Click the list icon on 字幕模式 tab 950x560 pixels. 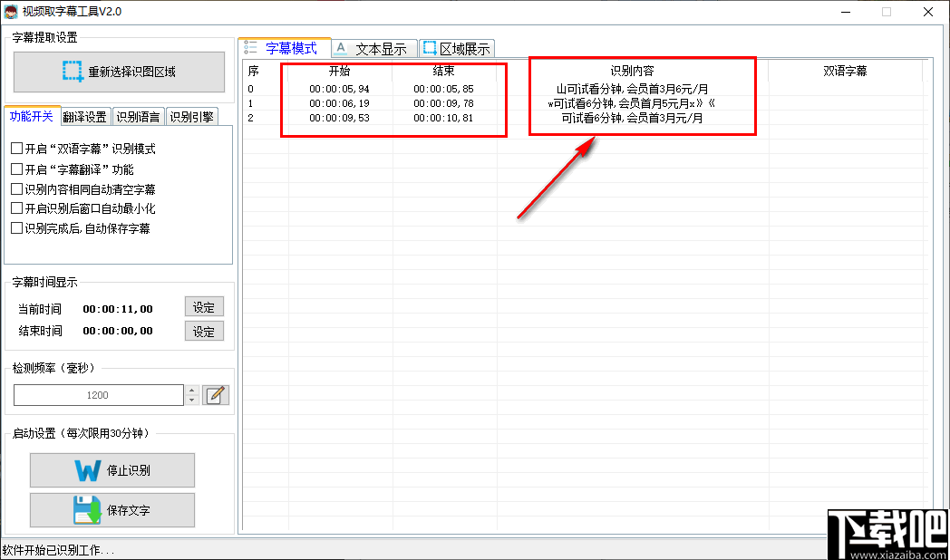[248, 47]
